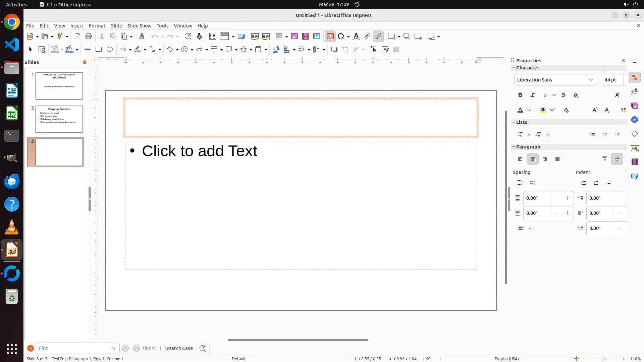Click the Export as PDF icon
644x362 pixels.
pyautogui.click(x=77, y=37)
